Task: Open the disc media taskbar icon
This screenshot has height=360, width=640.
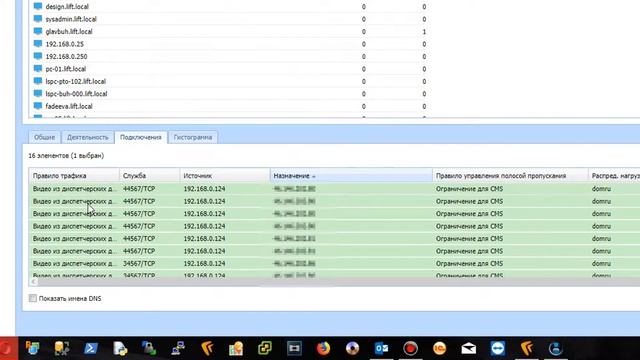Action: coord(352,348)
